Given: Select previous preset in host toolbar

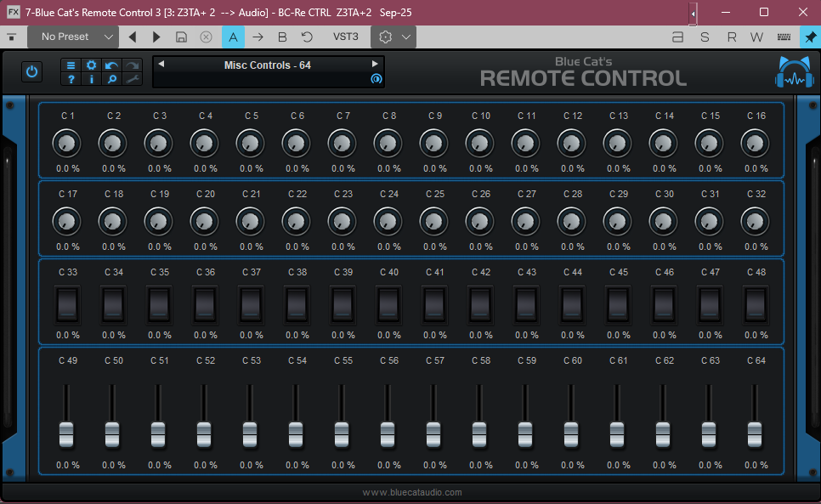Looking at the screenshot, I should tap(133, 37).
